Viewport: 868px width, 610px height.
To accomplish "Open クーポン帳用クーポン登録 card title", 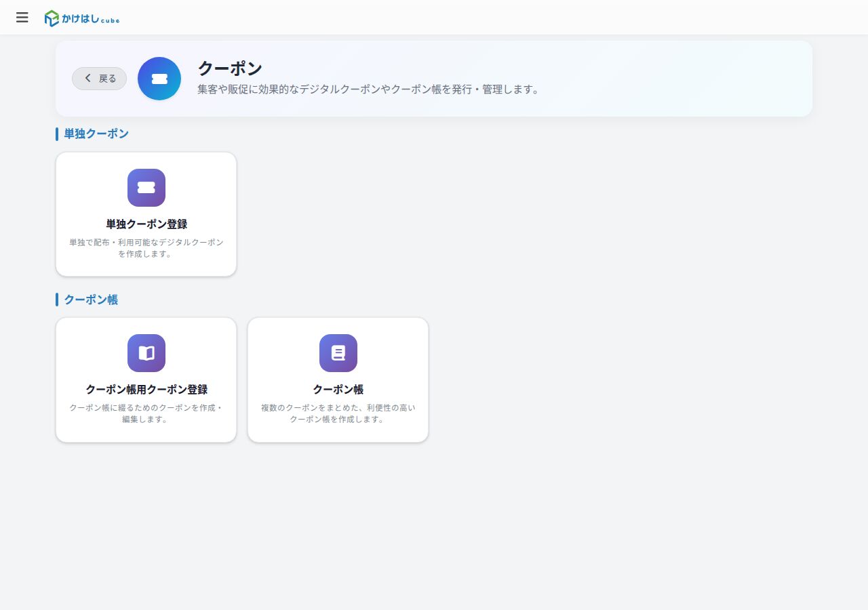I will 146,390.
